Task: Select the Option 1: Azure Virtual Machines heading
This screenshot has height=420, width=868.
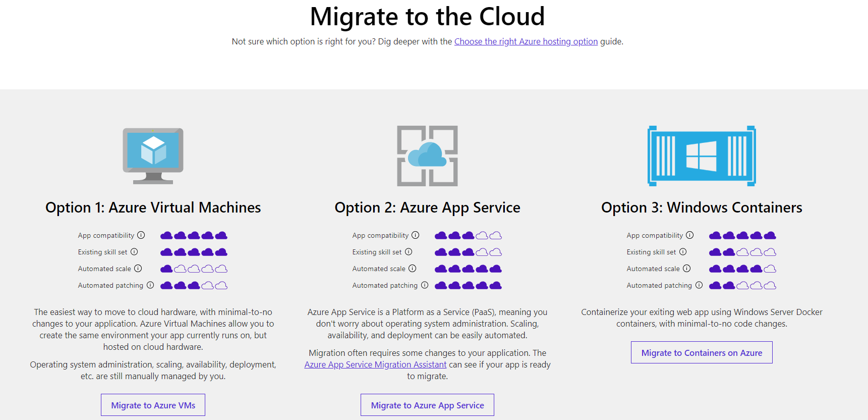Action: [153, 207]
